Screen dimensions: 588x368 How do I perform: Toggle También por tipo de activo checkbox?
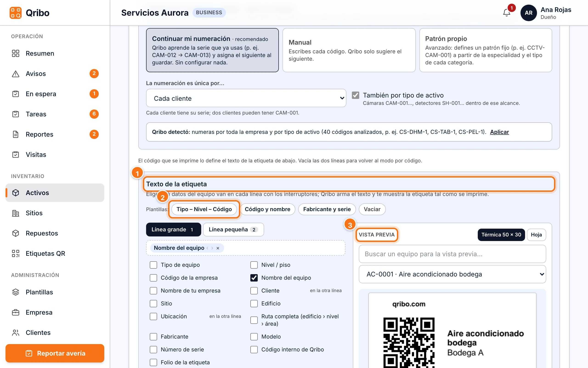tap(356, 95)
